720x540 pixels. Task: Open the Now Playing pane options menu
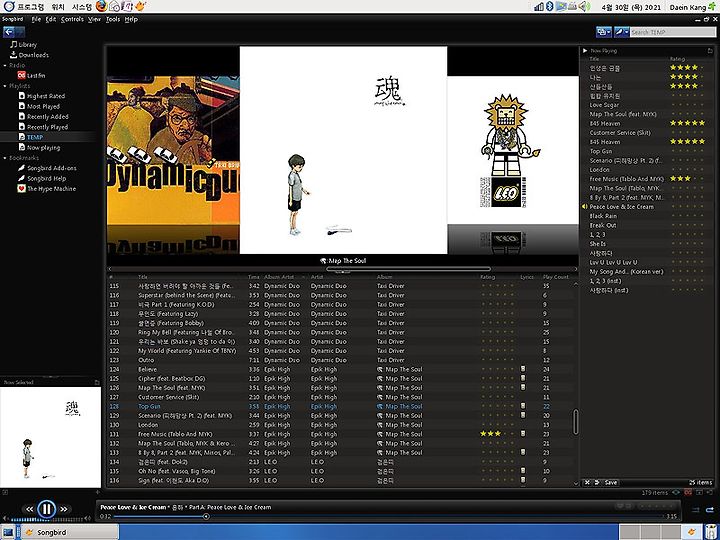click(710, 51)
